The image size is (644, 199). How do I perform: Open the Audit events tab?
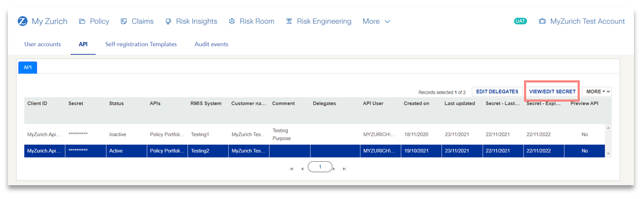pyautogui.click(x=211, y=44)
